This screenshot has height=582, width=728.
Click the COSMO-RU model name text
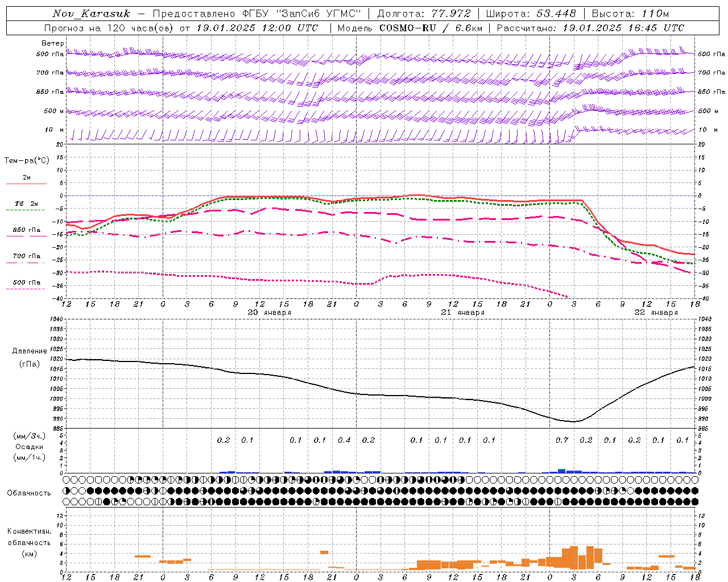pos(408,28)
